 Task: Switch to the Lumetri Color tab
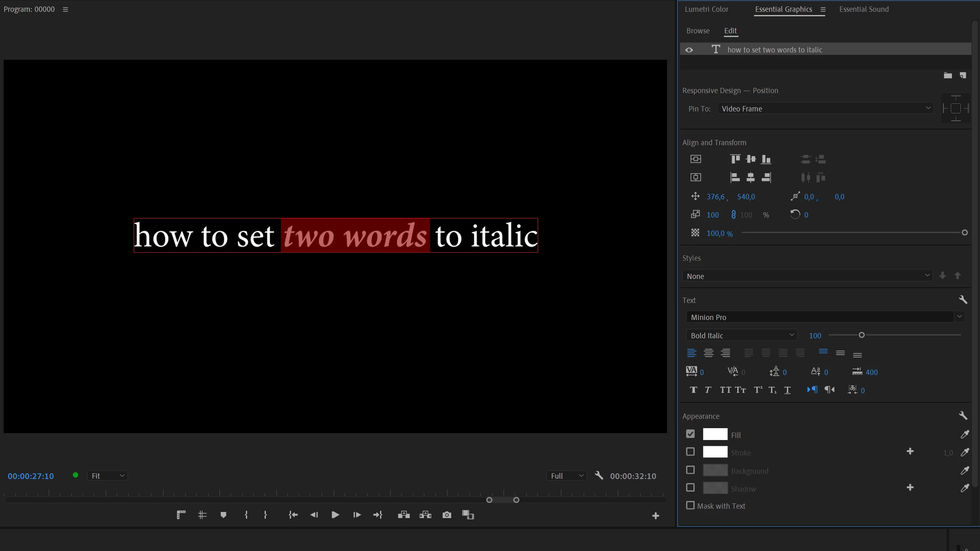tap(706, 9)
